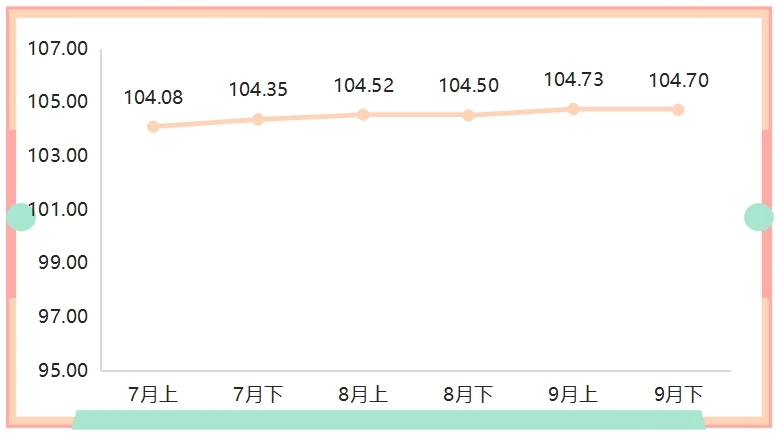Click the 101.00 y-axis tick label
The width and height of the screenshot is (780, 435).
pyautogui.click(x=58, y=210)
